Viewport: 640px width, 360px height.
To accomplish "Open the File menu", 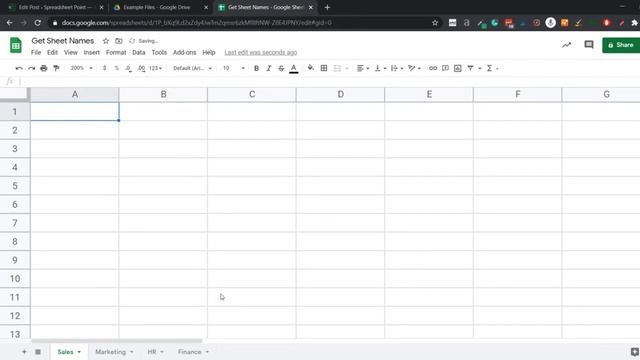I will click(36, 52).
